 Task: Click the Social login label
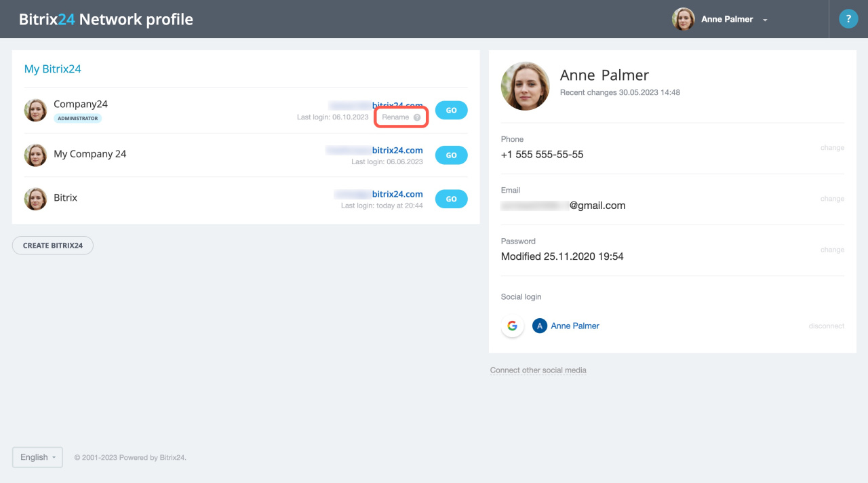pyautogui.click(x=521, y=297)
